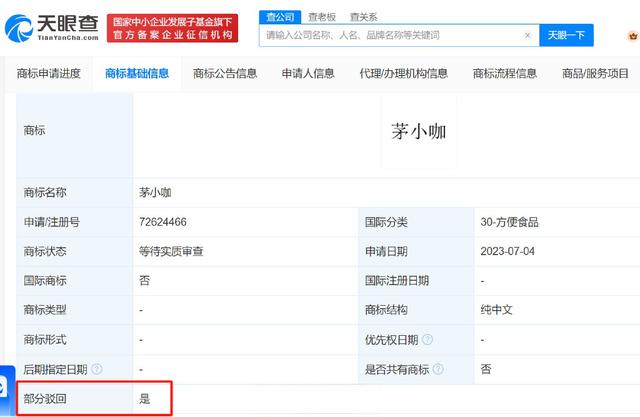Click help icon next to 是否共有商标
The width and height of the screenshot is (640, 417).
438,369
